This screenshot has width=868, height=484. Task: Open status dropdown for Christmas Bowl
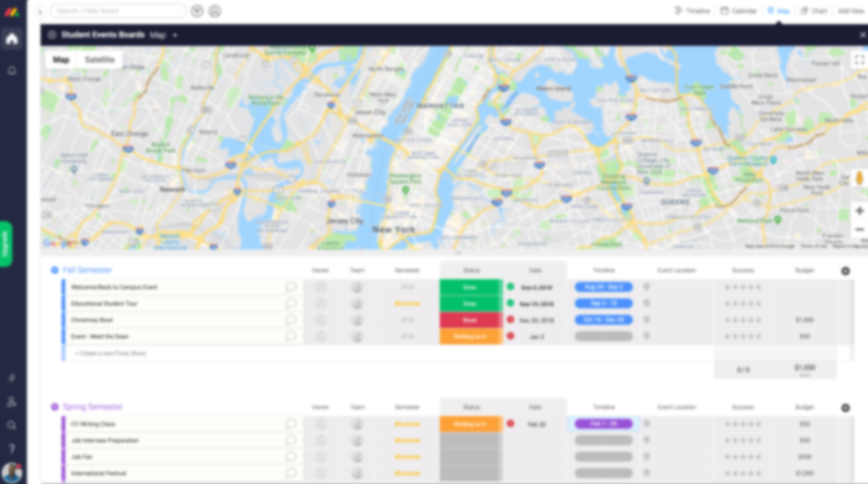pyautogui.click(x=471, y=320)
